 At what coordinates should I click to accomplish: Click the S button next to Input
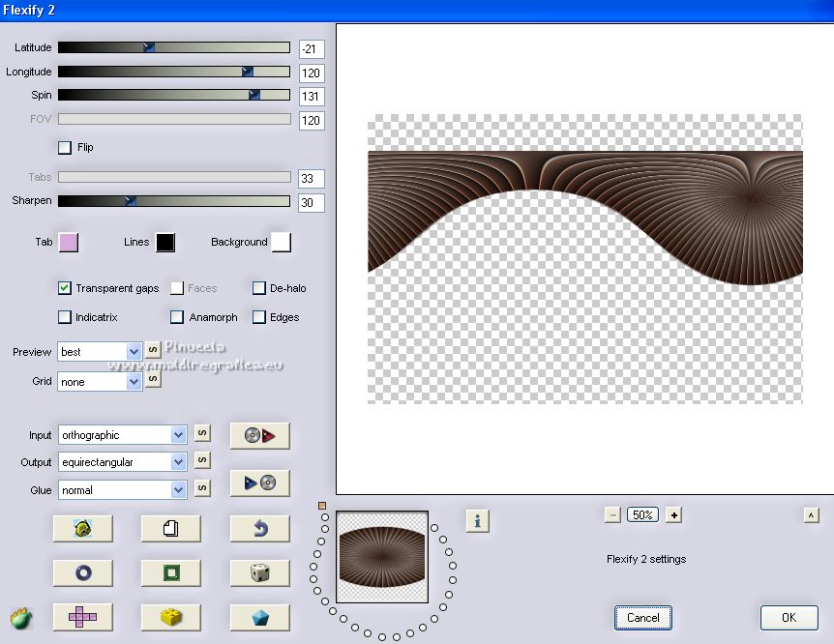click(202, 433)
